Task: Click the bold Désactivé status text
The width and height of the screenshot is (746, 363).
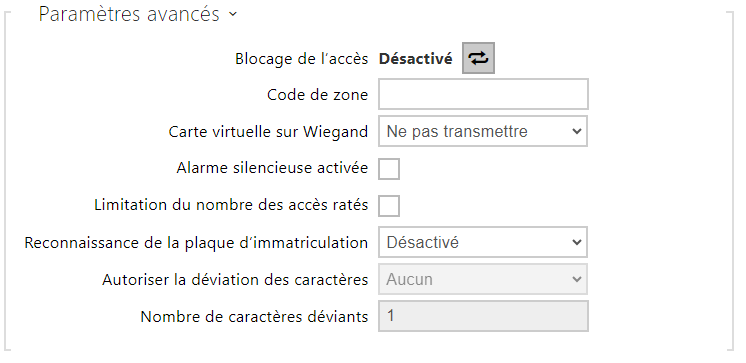Action: (415, 59)
